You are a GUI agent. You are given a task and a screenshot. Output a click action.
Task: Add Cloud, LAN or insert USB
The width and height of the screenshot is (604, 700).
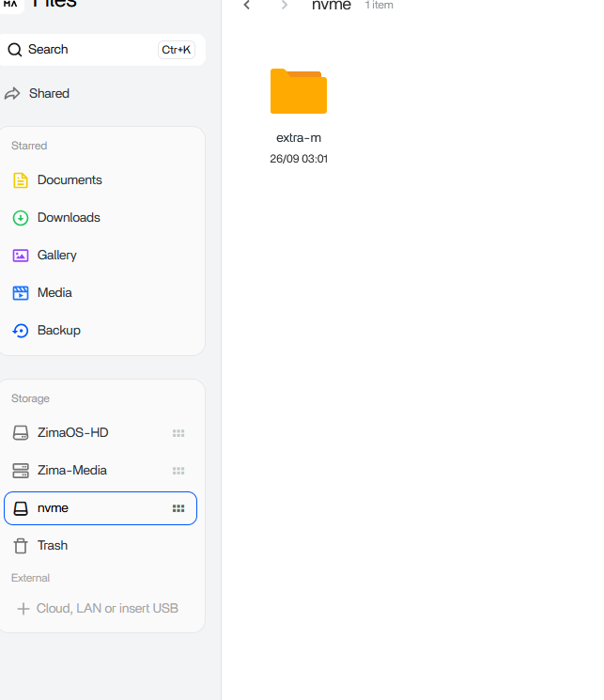pos(99,609)
